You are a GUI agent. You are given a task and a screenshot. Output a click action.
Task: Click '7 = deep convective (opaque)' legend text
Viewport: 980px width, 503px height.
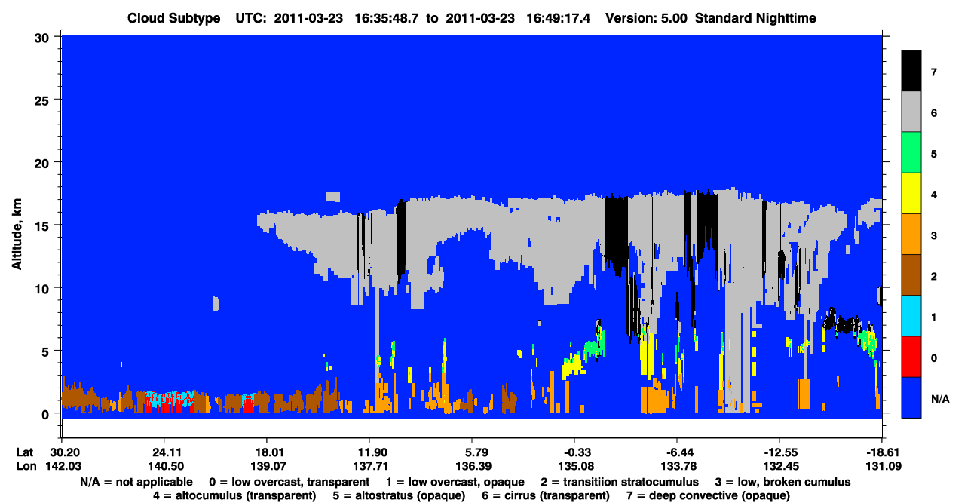pos(708,495)
